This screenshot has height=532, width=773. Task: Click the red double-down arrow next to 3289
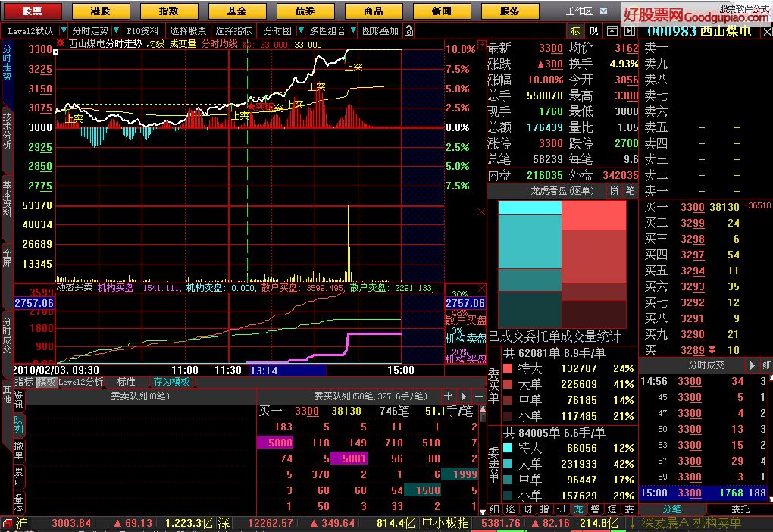712,350
